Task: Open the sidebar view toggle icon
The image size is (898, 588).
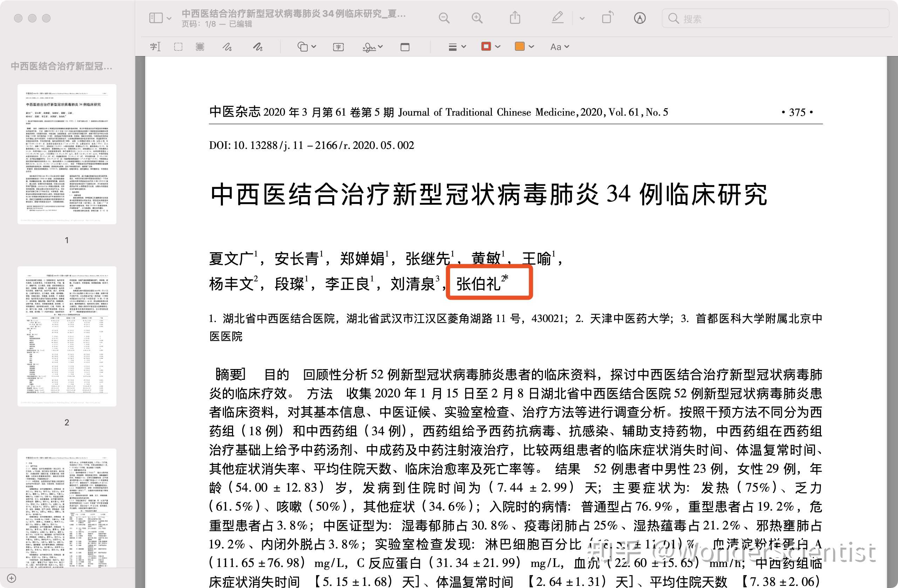Action: click(156, 18)
